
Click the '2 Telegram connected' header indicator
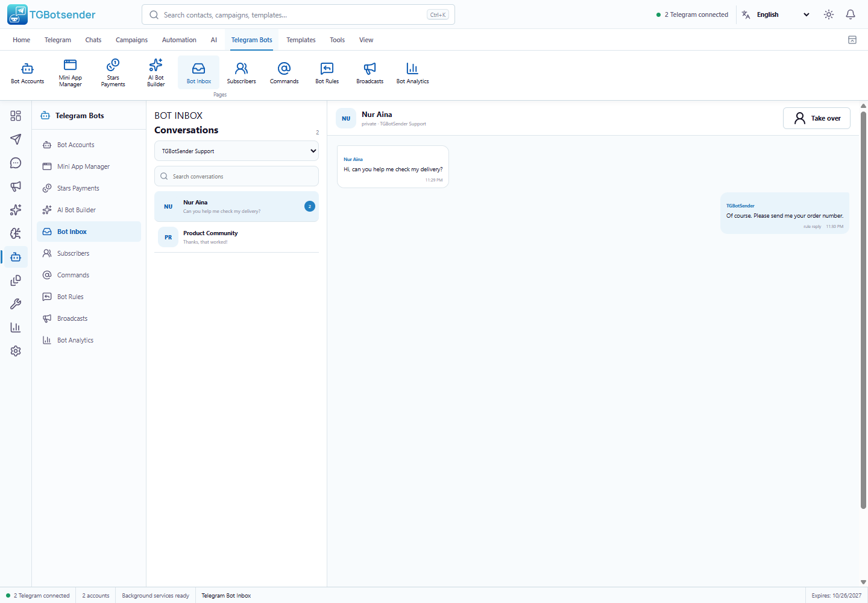tap(692, 14)
